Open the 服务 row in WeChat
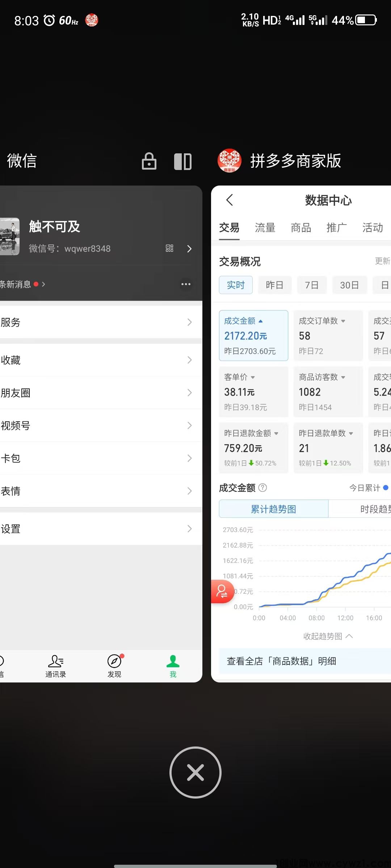 [101, 322]
